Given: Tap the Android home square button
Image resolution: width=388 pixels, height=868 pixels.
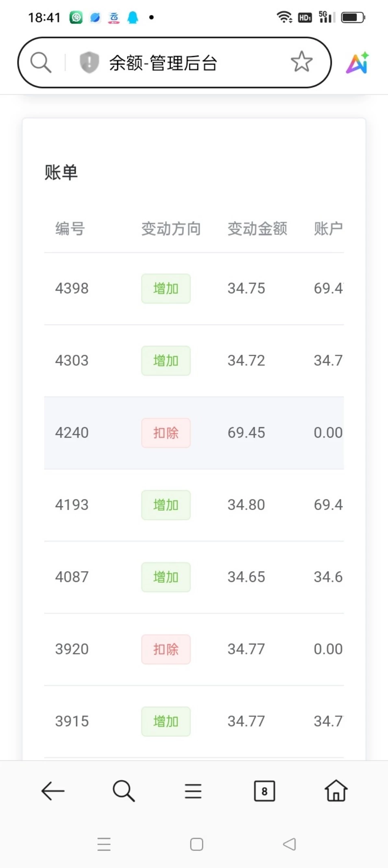Looking at the screenshot, I should pos(196,844).
